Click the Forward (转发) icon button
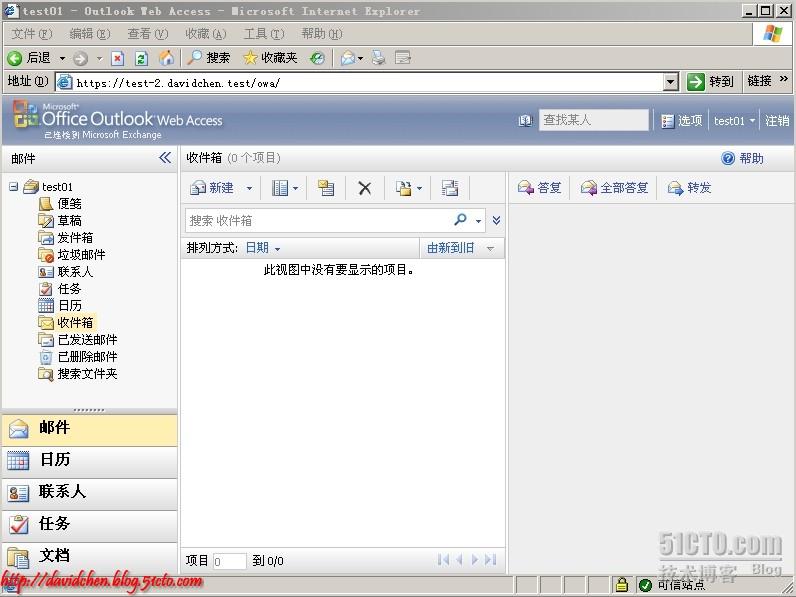Viewport: 796px width, 597px height. point(689,188)
